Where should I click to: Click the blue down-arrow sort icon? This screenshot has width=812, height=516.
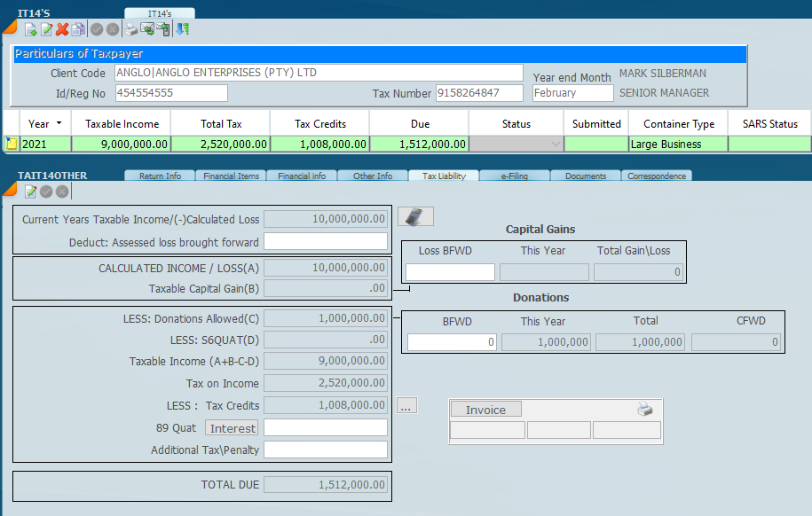[182, 29]
